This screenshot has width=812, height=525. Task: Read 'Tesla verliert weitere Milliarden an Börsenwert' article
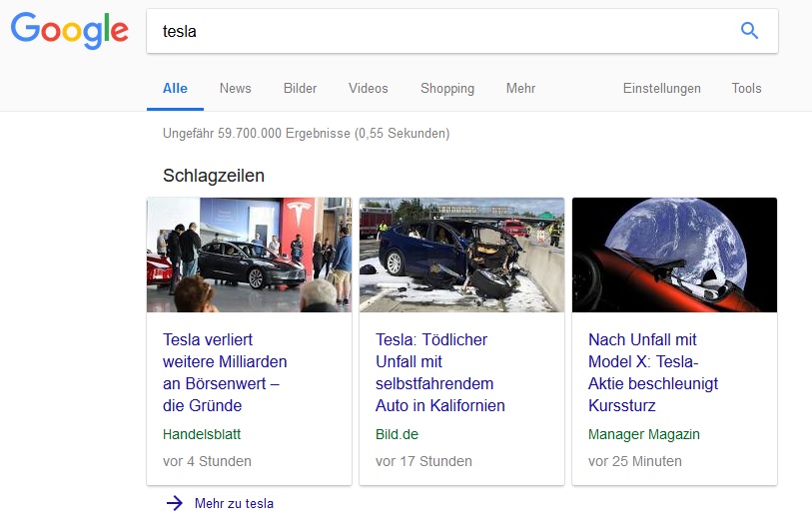225,372
